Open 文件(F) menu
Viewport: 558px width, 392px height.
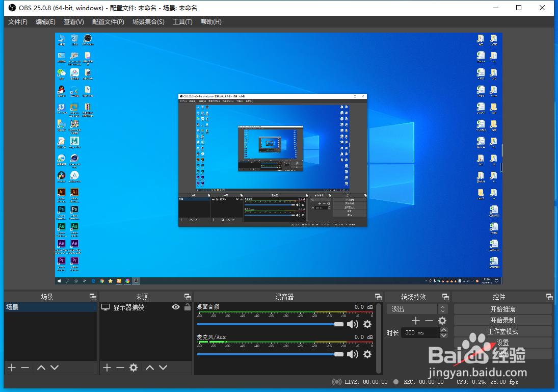click(x=18, y=22)
